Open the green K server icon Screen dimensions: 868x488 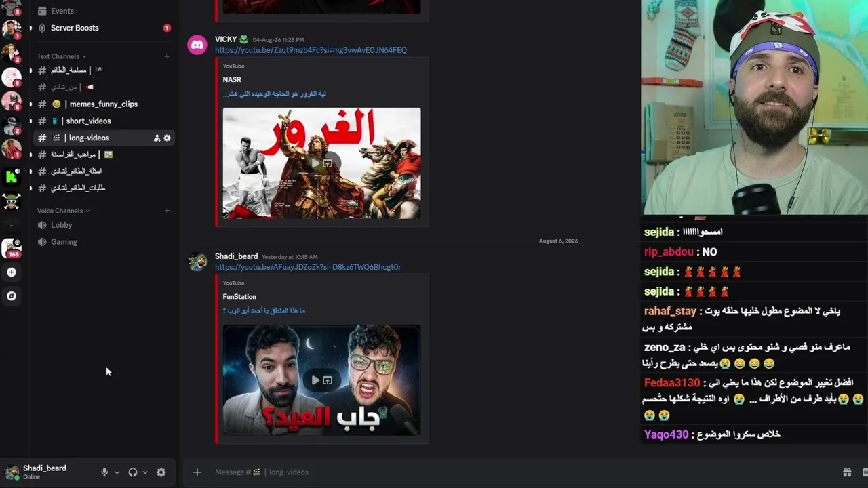point(11,178)
